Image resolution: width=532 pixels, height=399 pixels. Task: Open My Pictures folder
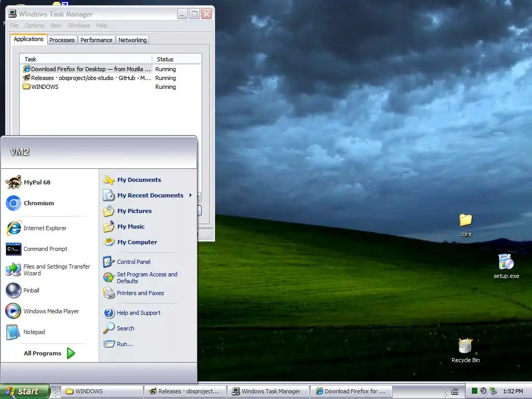click(128, 211)
